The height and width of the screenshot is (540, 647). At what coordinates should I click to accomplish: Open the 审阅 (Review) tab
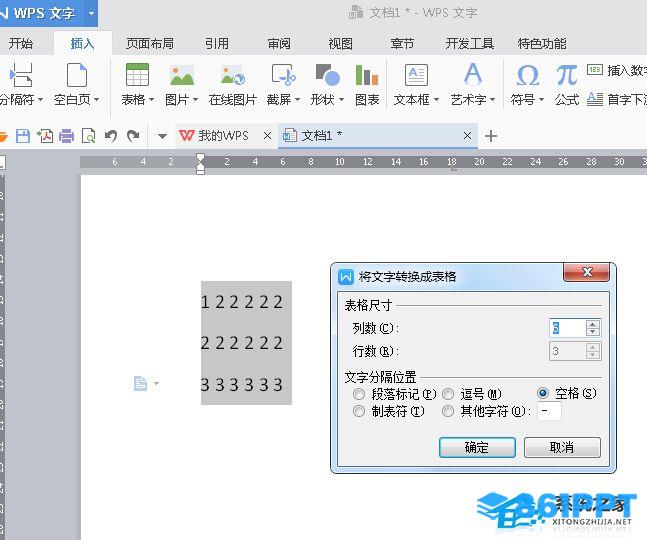tap(279, 43)
